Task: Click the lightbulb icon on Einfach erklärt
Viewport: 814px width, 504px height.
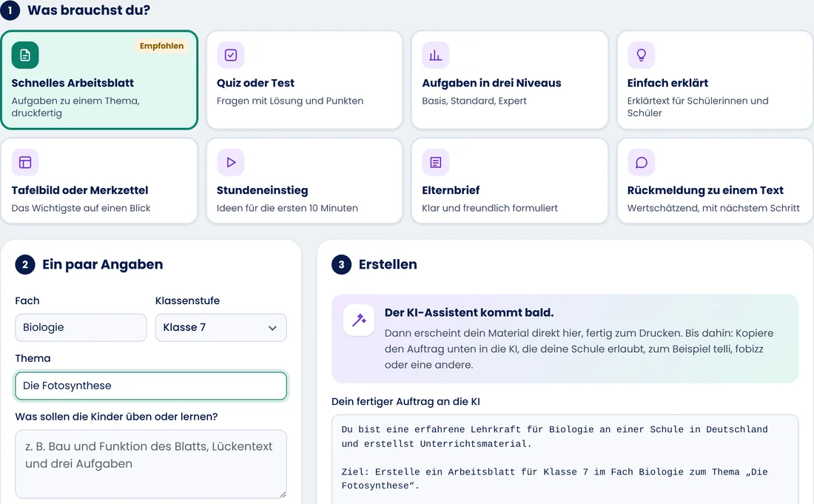Action: [641, 55]
